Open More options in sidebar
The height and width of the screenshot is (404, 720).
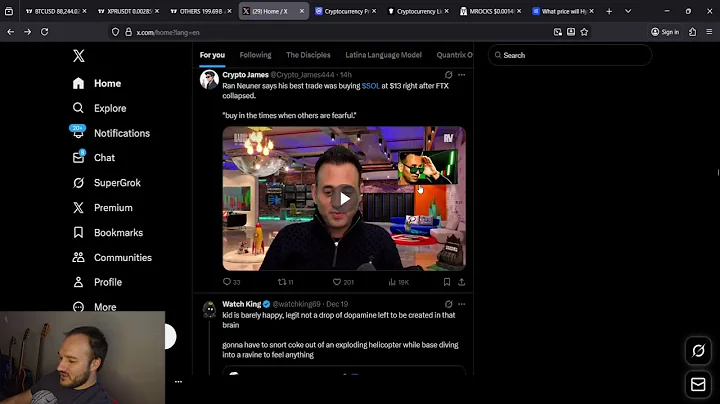(x=94, y=307)
